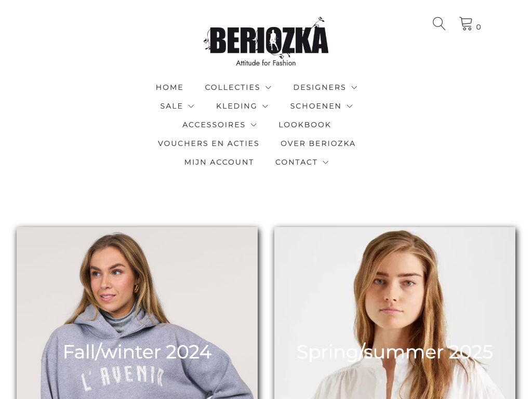Viewport: 532px width, 399px height.
Task: Open the Fall/winter 2024 collection banner
Action: pyautogui.click(x=137, y=313)
